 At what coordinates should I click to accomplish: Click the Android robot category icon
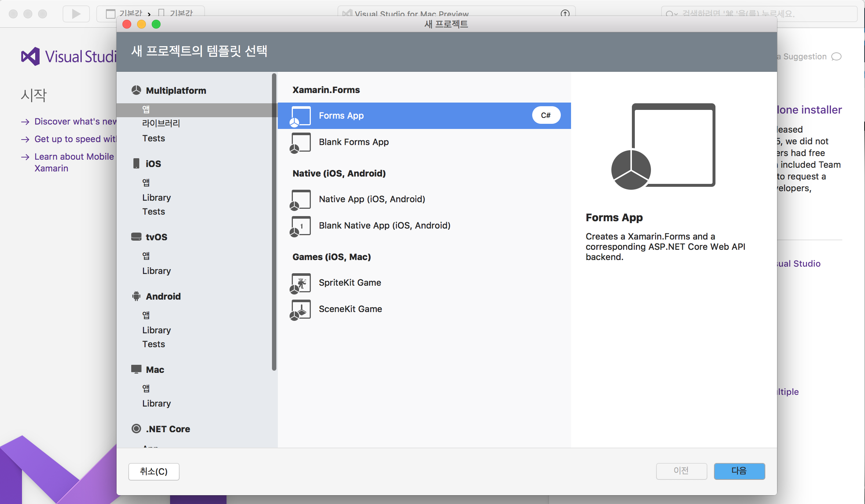coord(136,296)
